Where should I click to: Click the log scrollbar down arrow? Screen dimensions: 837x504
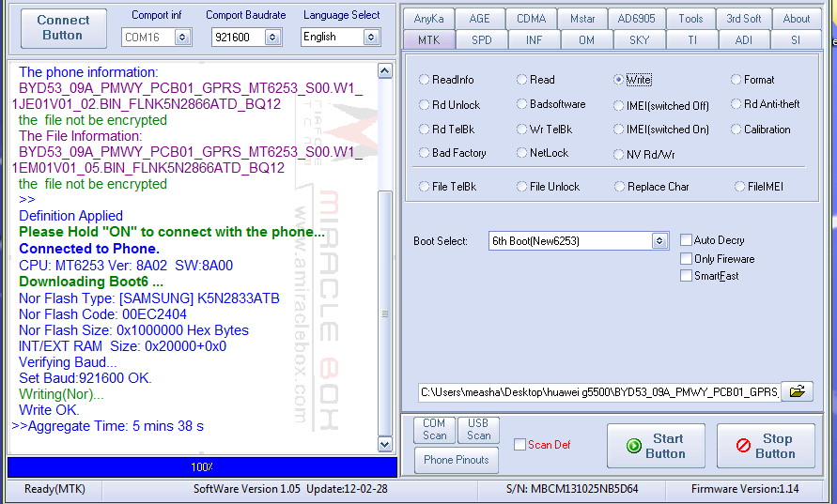[x=385, y=444]
